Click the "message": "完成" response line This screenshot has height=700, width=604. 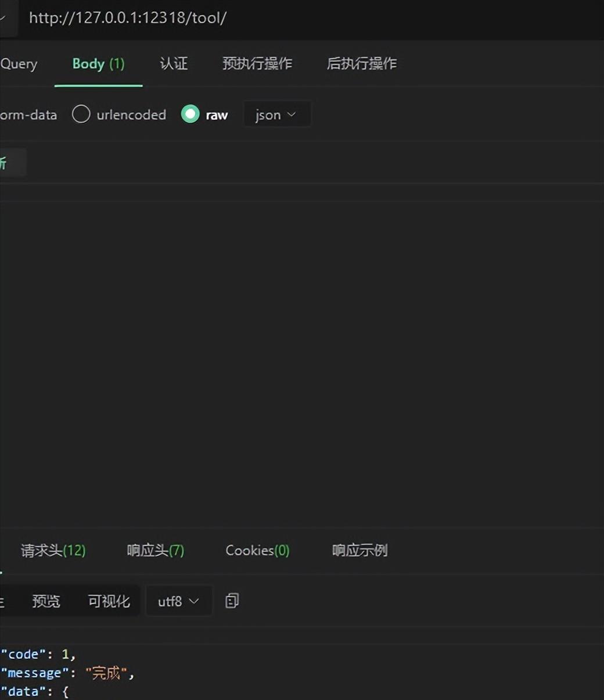[x=67, y=673]
